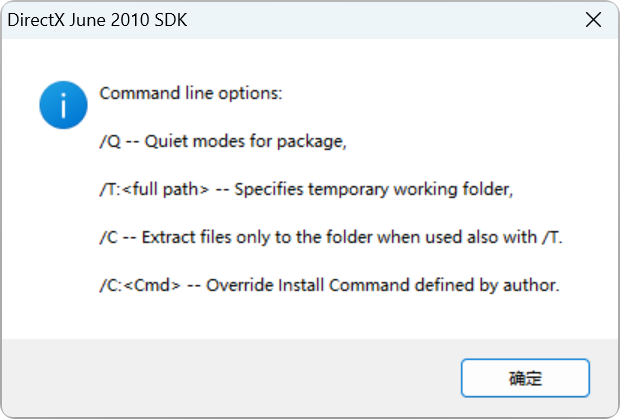This screenshot has height=419, width=620.
Task: Click the "/T:" switch prefix
Action: tap(111, 190)
